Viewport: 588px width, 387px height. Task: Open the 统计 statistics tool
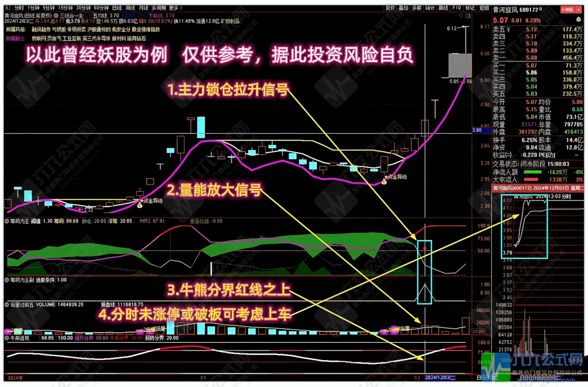tap(430, 7)
